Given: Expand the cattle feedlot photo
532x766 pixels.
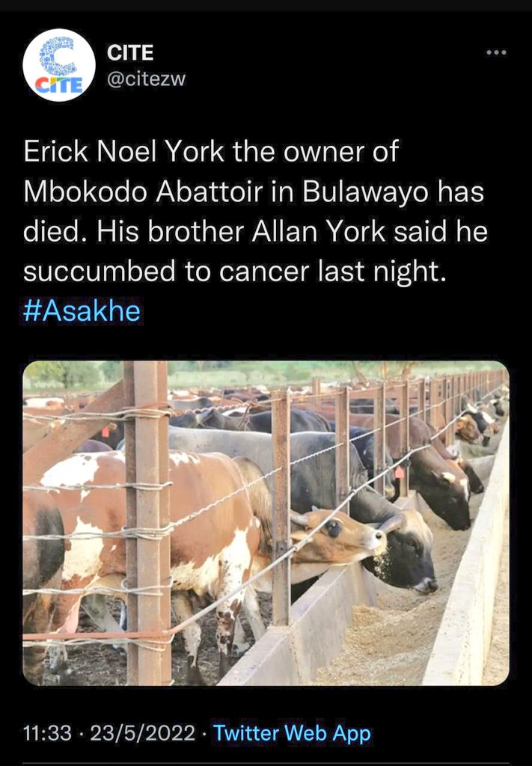Looking at the screenshot, I should tap(266, 523).
